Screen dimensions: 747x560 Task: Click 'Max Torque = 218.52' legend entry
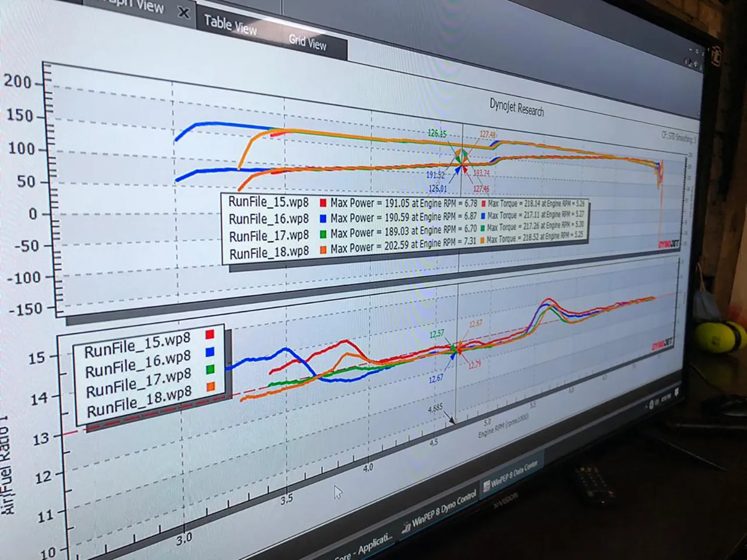point(535,238)
